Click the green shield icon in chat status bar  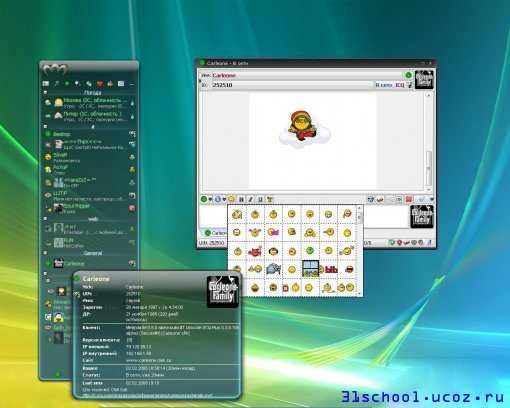(x=392, y=243)
